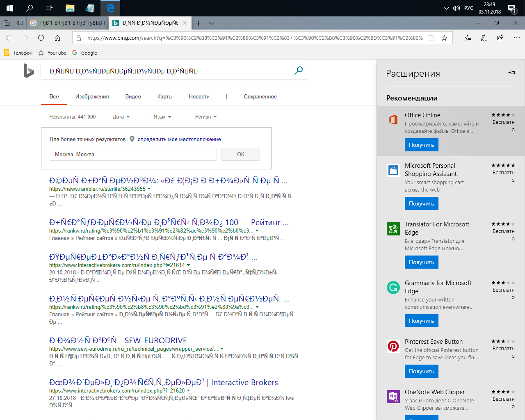Click the Bing search magnifier button
This screenshot has width=525, height=420.
[299, 71]
